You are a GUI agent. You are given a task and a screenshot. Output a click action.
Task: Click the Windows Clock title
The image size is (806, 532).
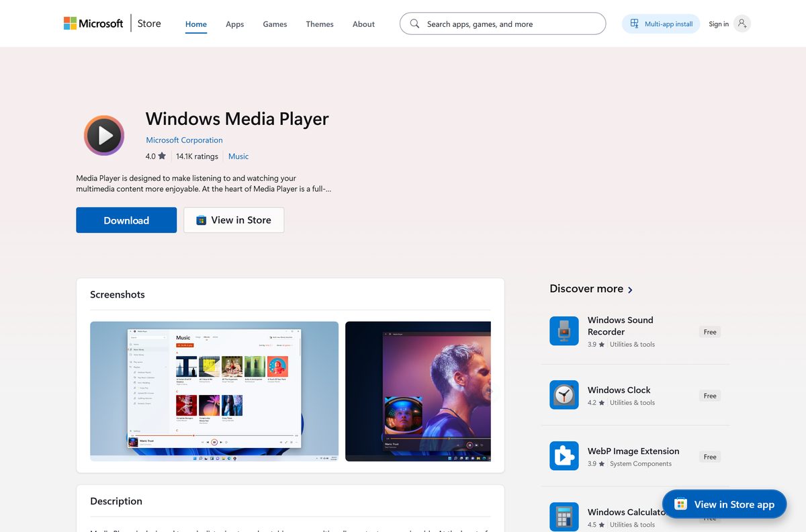click(x=619, y=390)
